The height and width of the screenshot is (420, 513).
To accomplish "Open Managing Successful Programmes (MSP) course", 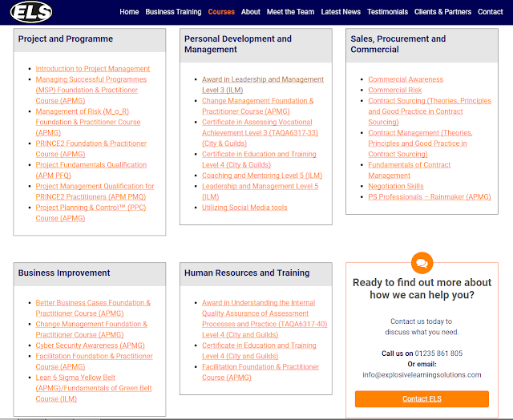I will click(91, 90).
